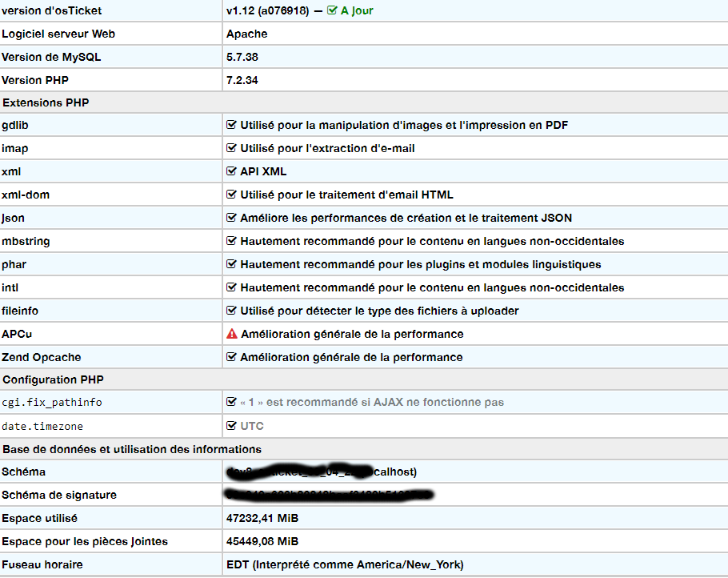The image size is (728, 578).
Task: Click the checkmark icon next to imap
Action: point(231,148)
